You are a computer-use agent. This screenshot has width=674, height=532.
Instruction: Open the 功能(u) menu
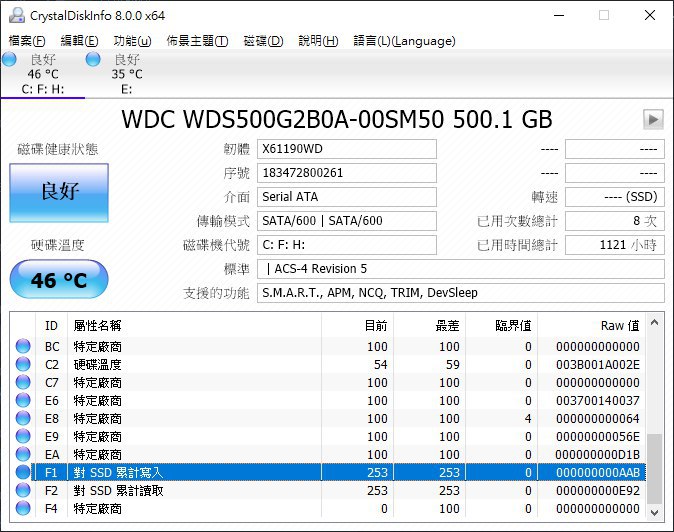coord(132,41)
